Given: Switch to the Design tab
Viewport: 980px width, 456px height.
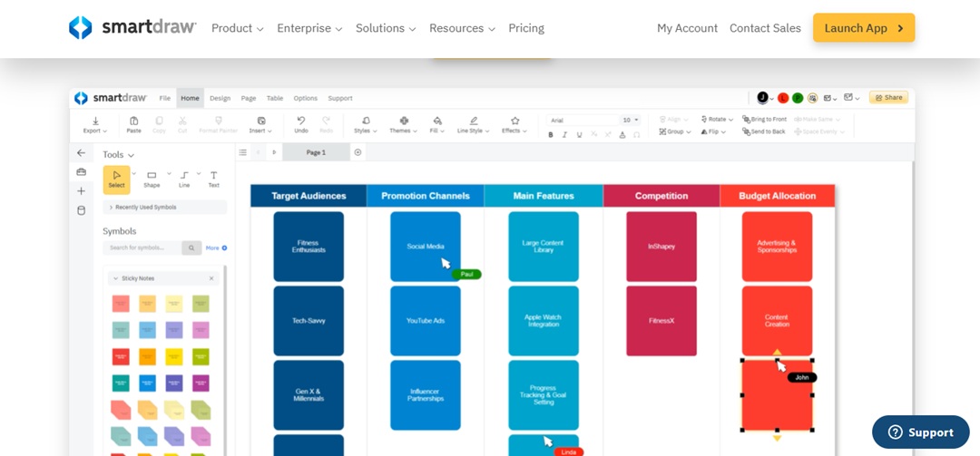Looking at the screenshot, I should coord(220,98).
